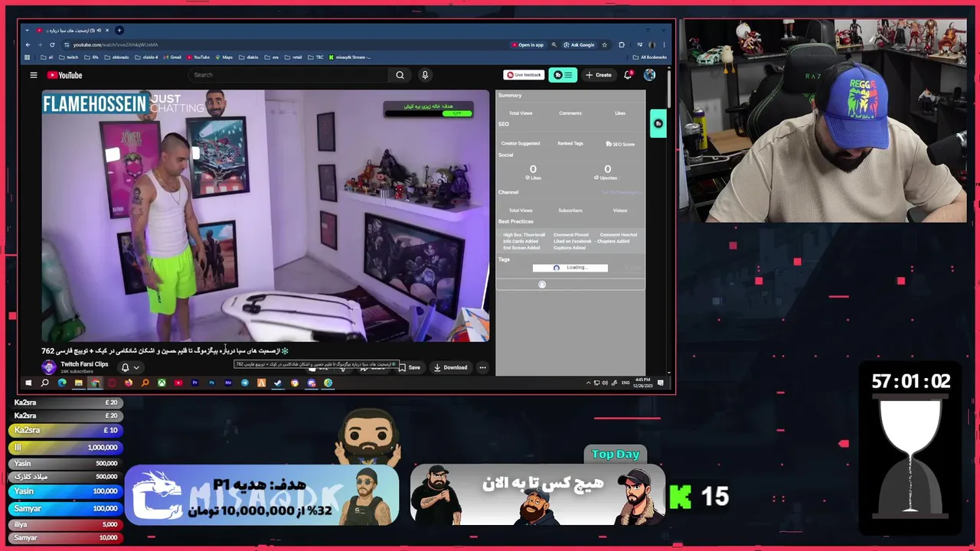
Task: Open Chrome extensions puzzle icon
Action: [x=622, y=44]
